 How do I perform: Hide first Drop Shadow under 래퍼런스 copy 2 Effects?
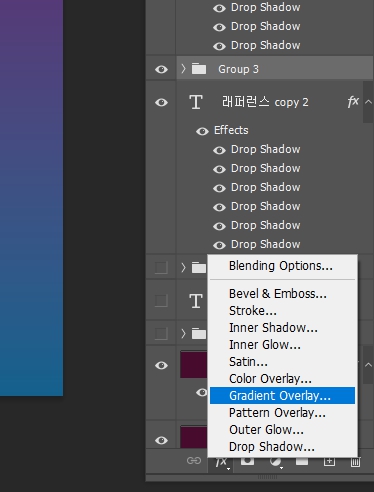pyautogui.click(x=219, y=150)
